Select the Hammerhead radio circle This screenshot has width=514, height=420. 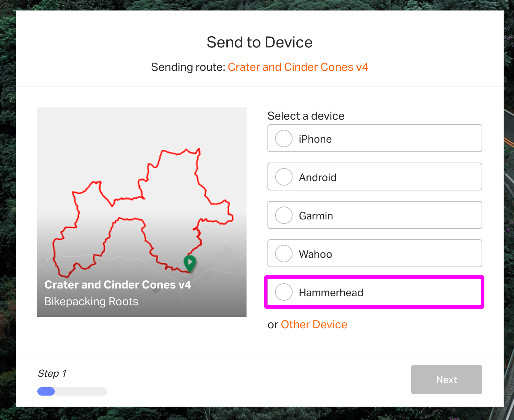tap(284, 292)
